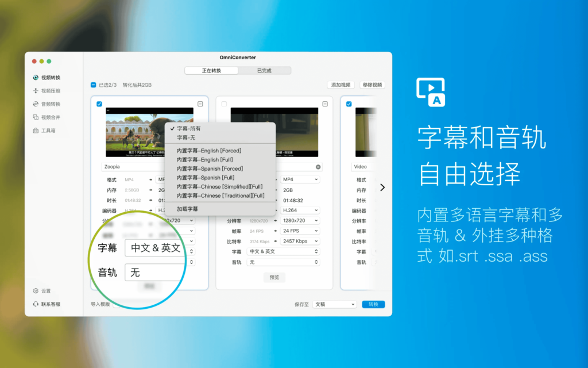This screenshot has height=368, width=588.
Task: Open MP4 format dropdown on second card
Action: [300, 179]
